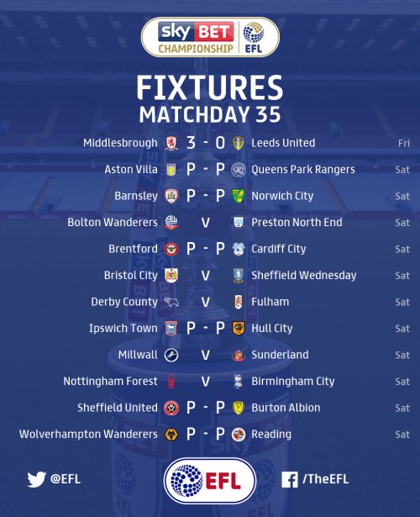Select the Nottingham Forest team name
Viewport: 420px width, 517px height.
coord(110,381)
